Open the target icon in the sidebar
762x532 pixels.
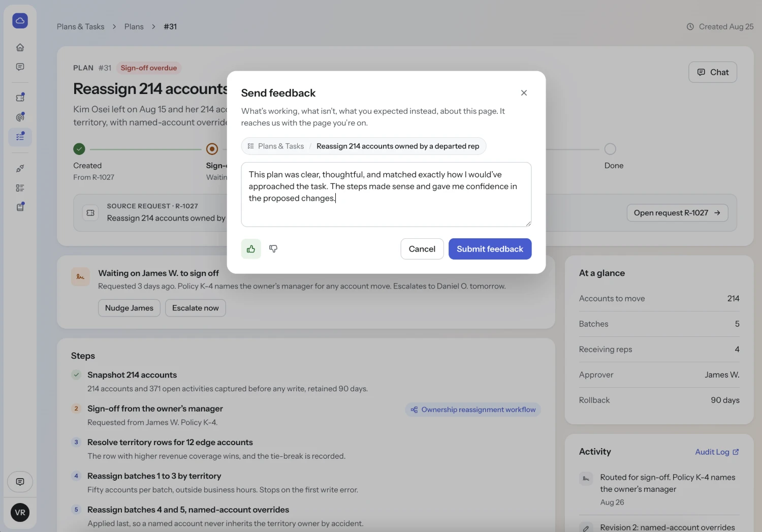[20, 117]
